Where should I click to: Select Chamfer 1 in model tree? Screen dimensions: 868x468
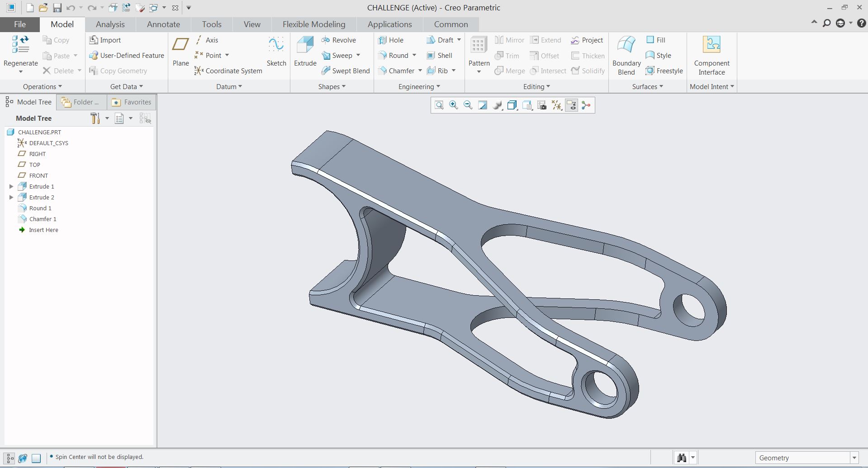coord(37,219)
